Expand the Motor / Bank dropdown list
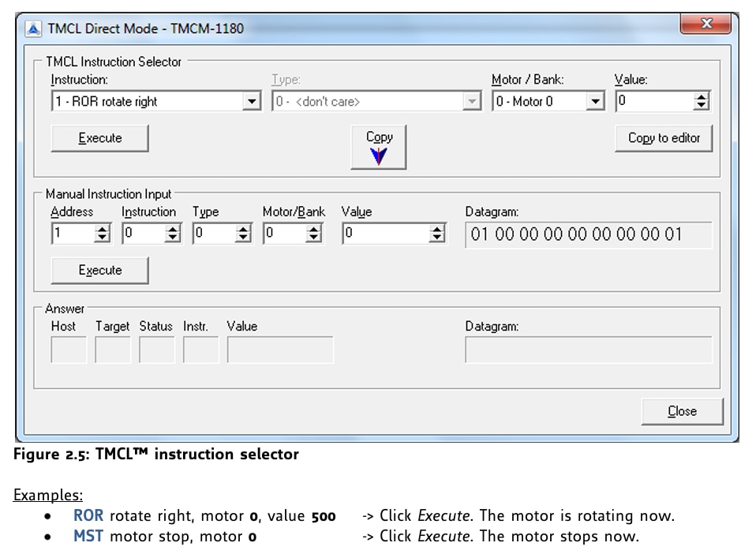756x554 pixels. 595,102
